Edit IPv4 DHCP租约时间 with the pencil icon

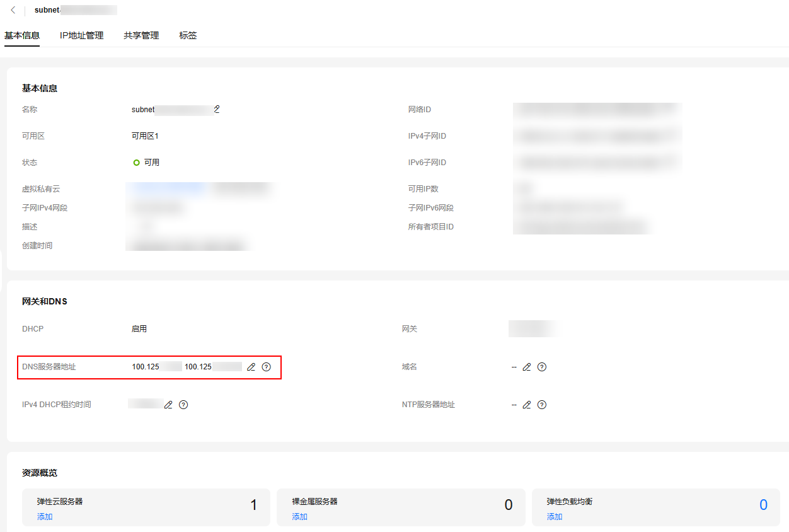(168, 404)
